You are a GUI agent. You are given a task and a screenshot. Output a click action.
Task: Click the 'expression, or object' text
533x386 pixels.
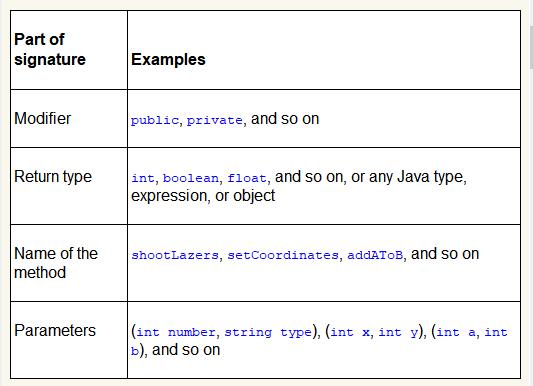(203, 196)
